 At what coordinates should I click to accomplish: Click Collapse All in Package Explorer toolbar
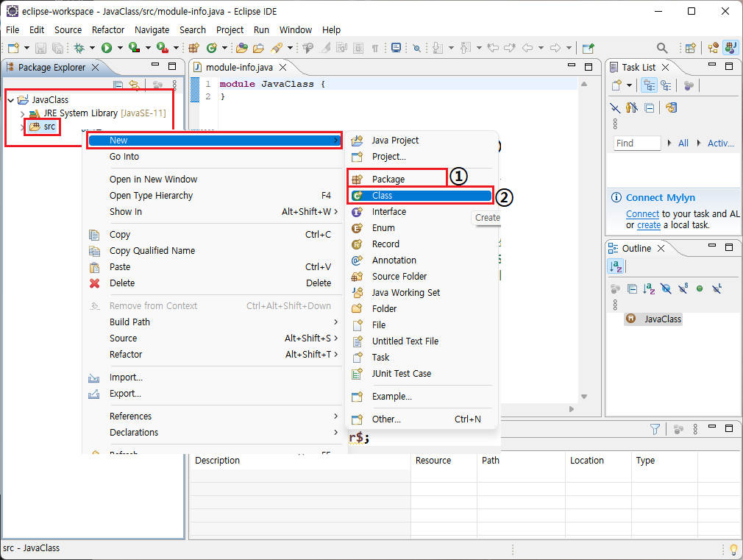coord(118,85)
